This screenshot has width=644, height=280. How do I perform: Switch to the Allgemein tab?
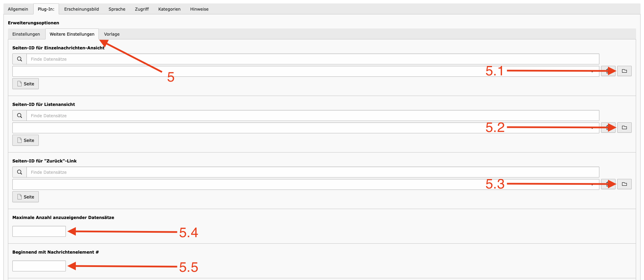pyautogui.click(x=18, y=9)
